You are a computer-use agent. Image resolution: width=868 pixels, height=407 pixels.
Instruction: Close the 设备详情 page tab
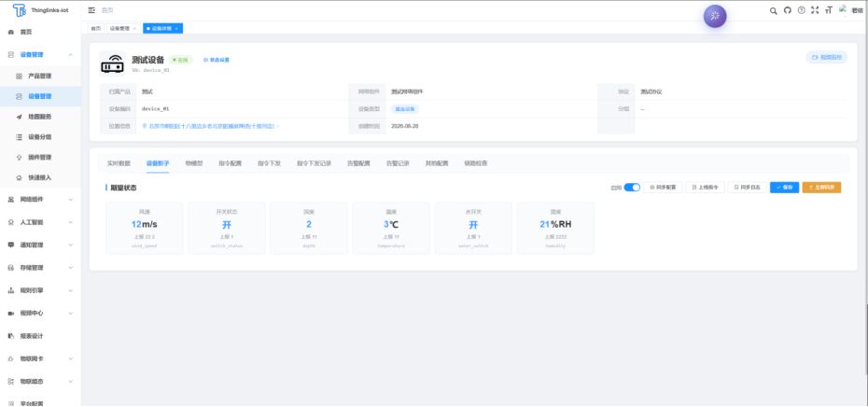pyautogui.click(x=176, y=28)
